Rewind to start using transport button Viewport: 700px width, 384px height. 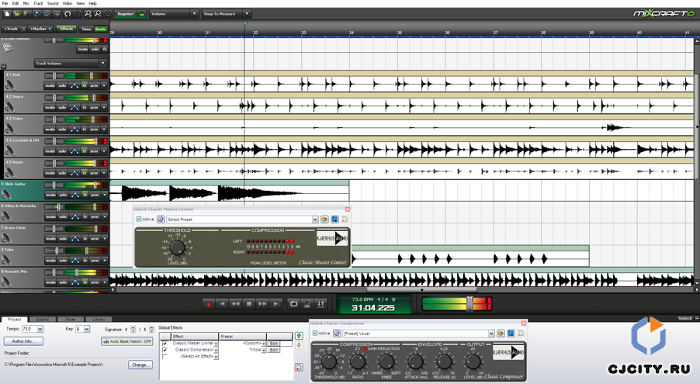[222, 304]
